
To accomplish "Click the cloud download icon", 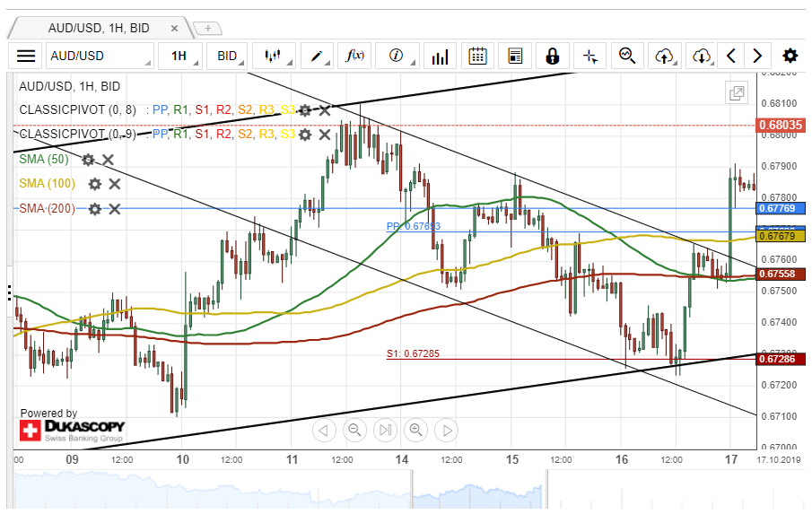I will click(703, 56).
